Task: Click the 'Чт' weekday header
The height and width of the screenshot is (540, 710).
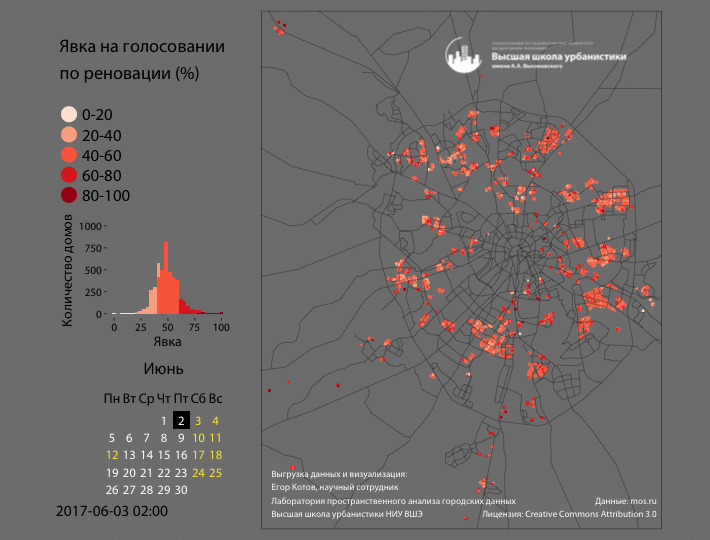Action: [164, 398]
